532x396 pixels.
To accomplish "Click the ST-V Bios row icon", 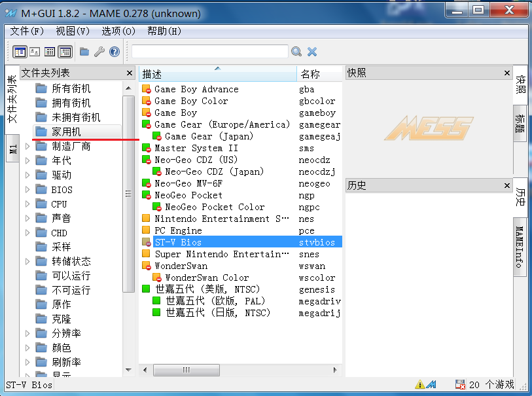I will pyautogui.click(x=146, y=242).
